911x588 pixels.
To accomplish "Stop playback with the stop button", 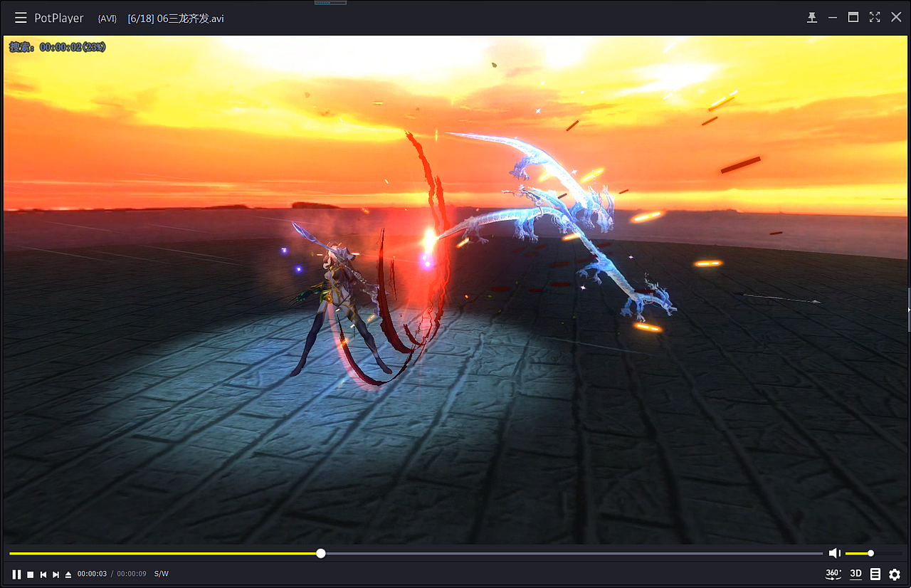I will point(29,573).
